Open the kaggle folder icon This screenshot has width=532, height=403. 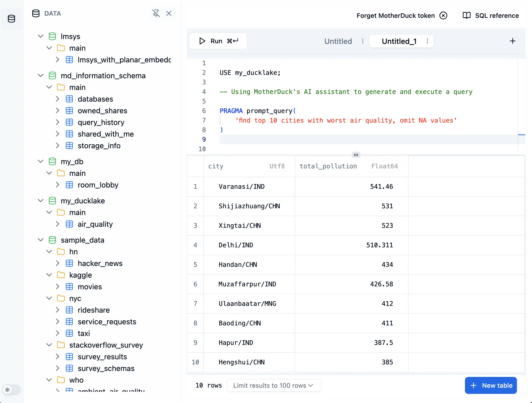(61, 275)
